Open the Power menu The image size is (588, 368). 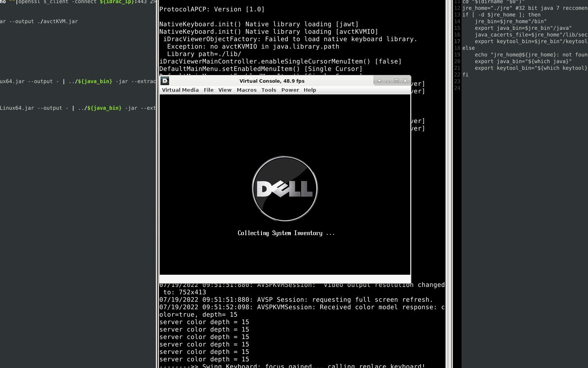coord(290,90)
